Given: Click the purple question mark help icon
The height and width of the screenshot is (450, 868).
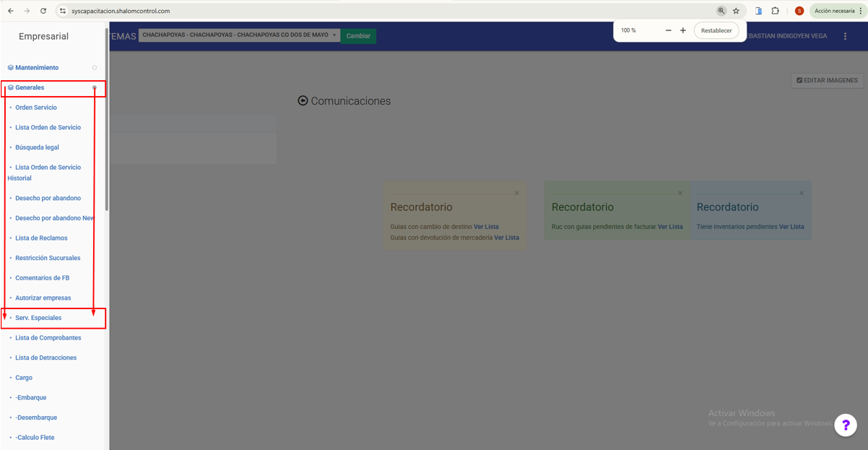Looking at the screenshot, I should (x=845, y=425).
